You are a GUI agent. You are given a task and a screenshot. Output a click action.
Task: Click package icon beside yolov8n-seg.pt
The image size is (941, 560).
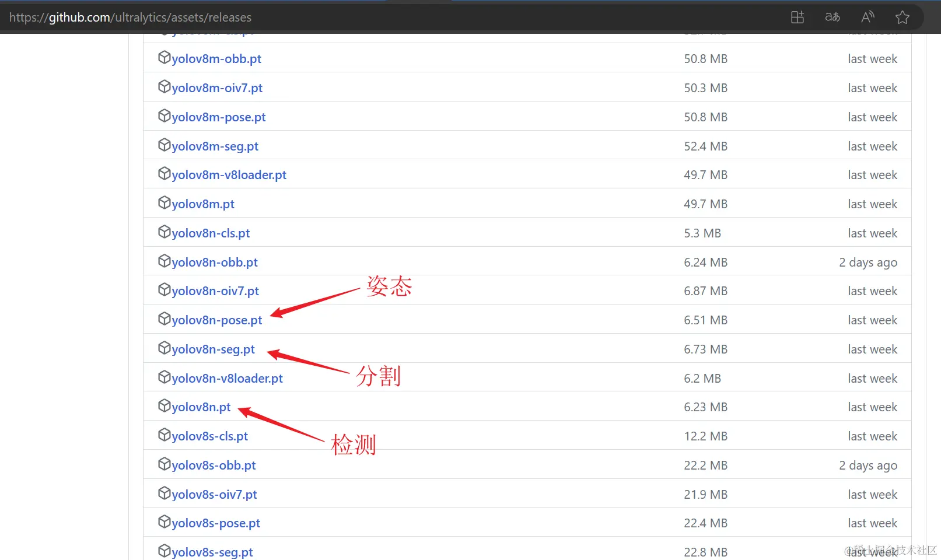pos(164,348)
